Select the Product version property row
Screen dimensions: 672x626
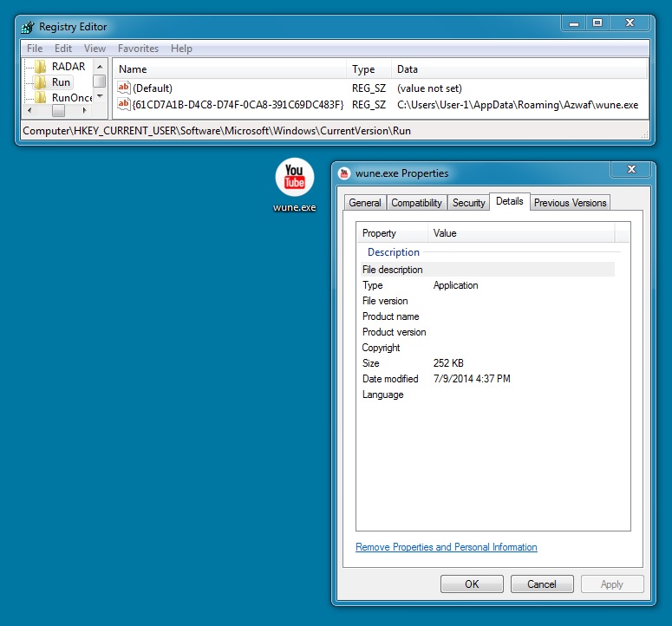487,332
